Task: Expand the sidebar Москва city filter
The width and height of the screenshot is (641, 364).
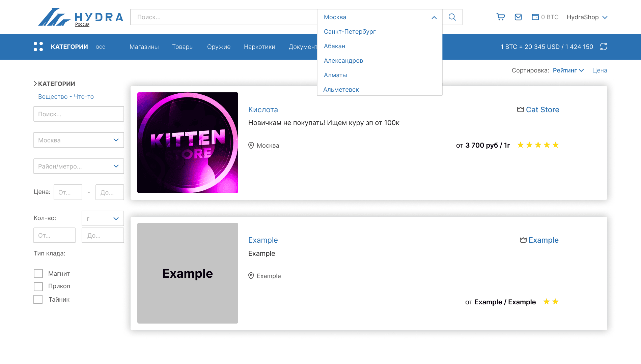Action: tap(79, 140)
